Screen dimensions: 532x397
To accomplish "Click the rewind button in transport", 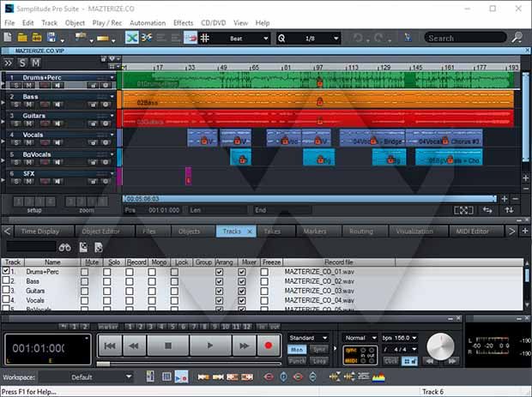I will click(135, 346).
